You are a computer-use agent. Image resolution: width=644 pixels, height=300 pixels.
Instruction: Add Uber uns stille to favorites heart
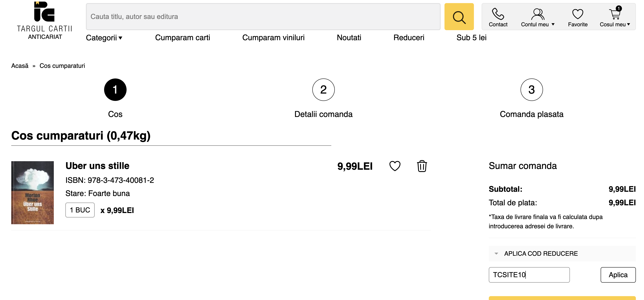pos(395,166)
